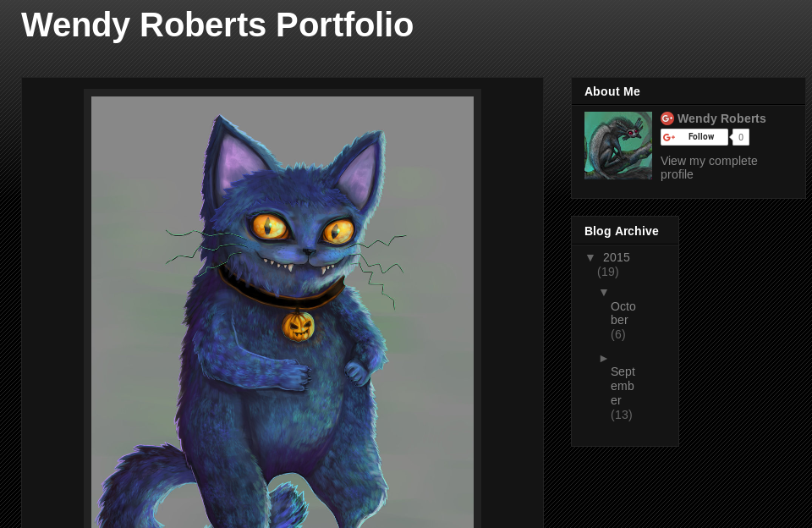This screenshot has height=528, width=812.
Task: Collapse the October archive list
Action: point(604,292)
